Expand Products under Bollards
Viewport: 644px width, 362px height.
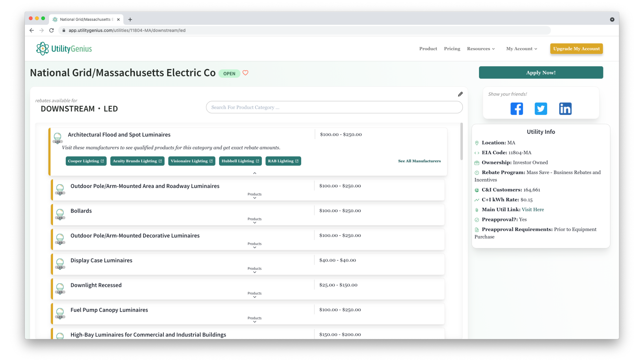(x=255, y=221)
